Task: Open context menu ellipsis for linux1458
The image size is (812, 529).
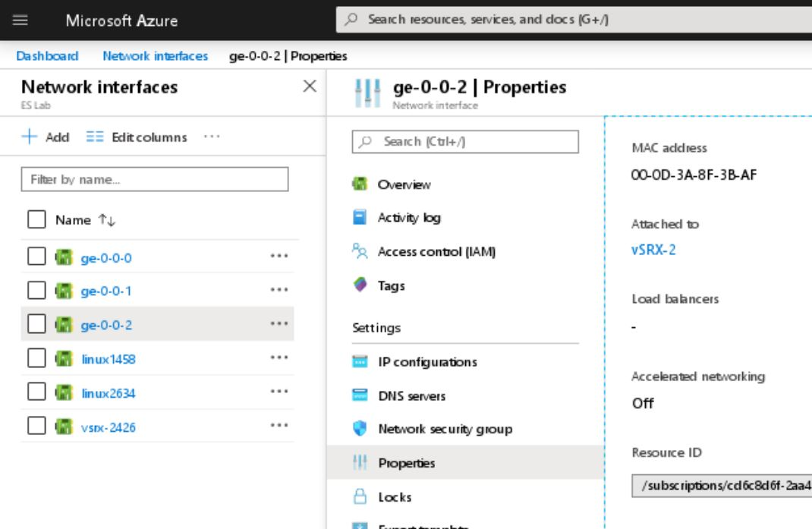Action: [279, 357]
